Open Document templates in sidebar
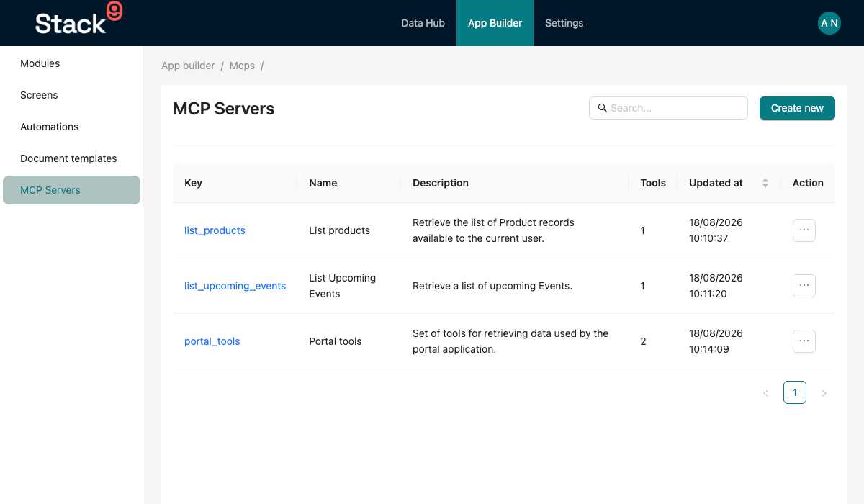This screenshot has width=864, height=504. (x=71, y=158)
